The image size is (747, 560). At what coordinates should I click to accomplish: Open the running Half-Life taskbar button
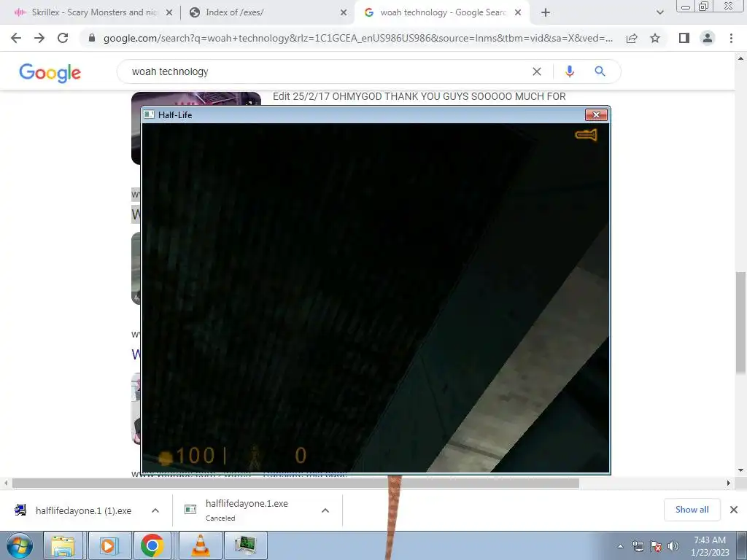pyautogui.click(x=245, y=545)
